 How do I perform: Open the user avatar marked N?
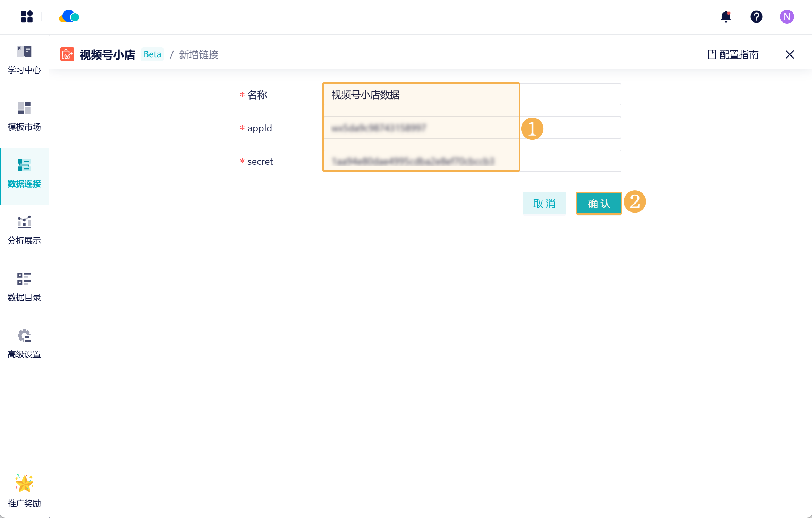787,16
